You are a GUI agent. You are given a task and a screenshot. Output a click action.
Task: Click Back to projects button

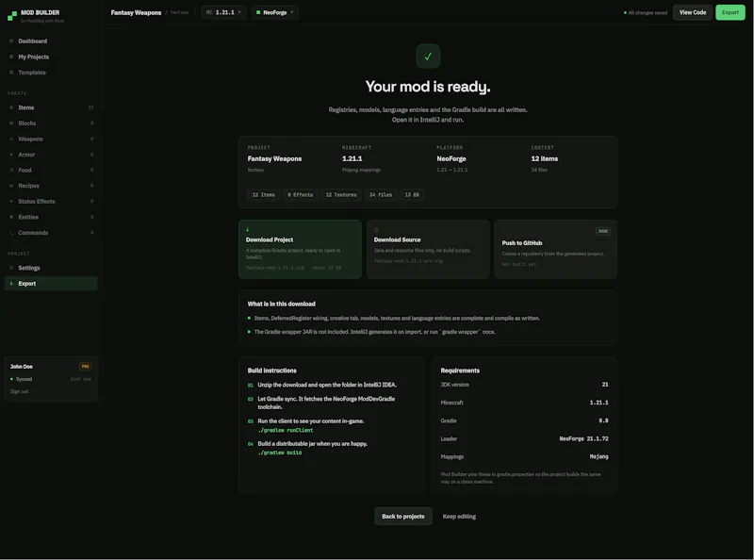pyautogui.click(x=403, y=517)
